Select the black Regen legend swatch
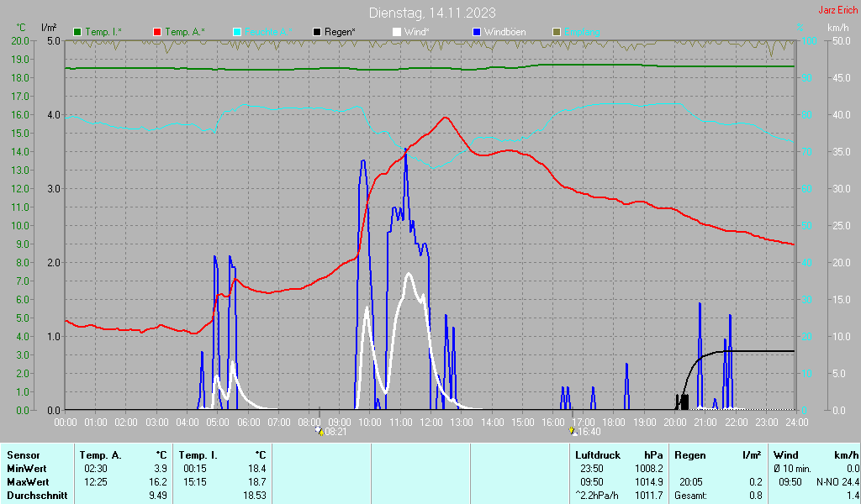The image size is (861, 504). coord(317,32)
